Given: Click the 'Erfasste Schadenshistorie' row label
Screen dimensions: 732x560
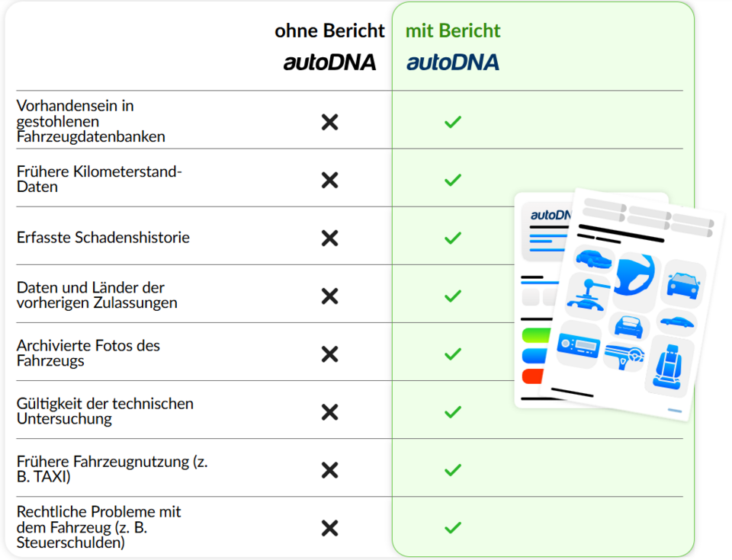Looking at the screenshot, I should click(x=103, y=238).
